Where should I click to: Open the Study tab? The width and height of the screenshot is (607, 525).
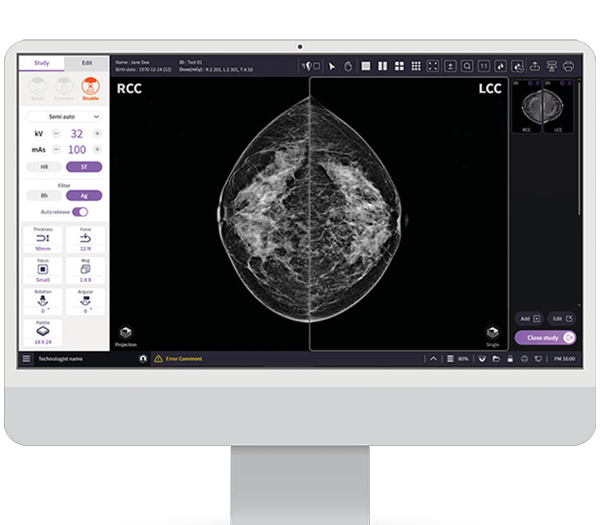coord(42,63)
